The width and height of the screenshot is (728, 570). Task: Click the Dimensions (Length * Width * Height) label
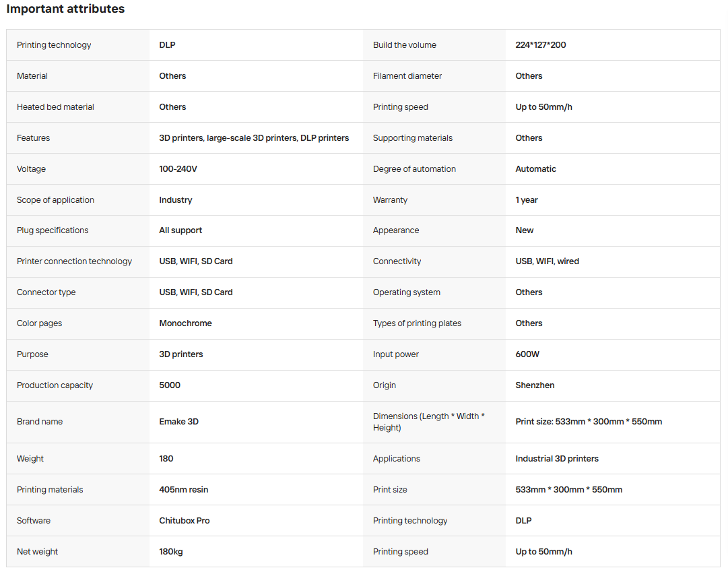tap(428, 422)
